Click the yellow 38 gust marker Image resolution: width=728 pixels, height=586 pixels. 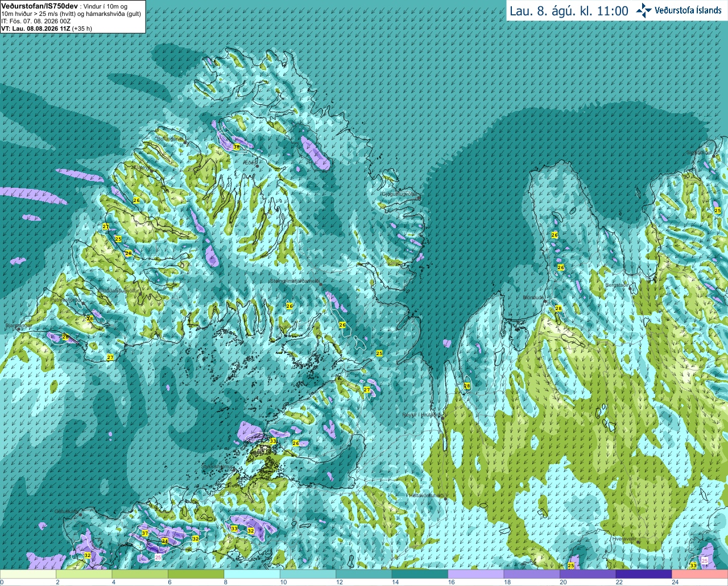(237, 147)
